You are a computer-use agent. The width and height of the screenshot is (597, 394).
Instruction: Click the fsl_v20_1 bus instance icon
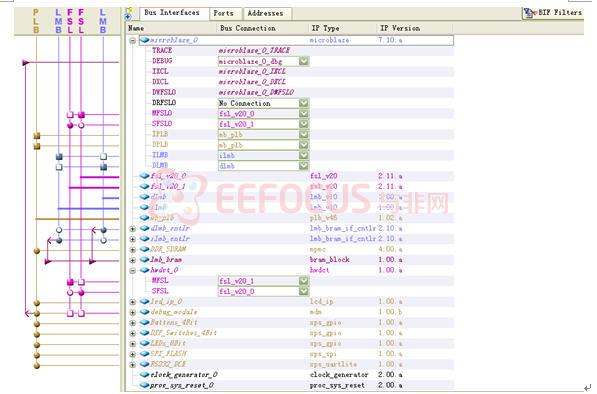coord(144,187)
